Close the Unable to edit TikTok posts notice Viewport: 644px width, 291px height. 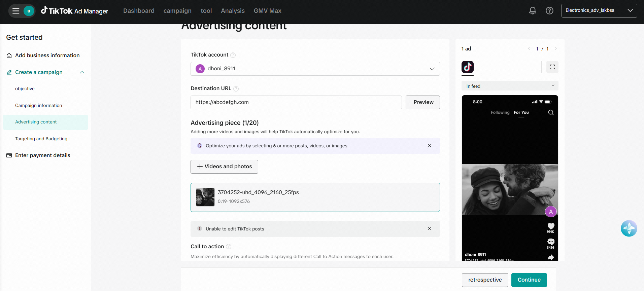click(x=429, y=228)
